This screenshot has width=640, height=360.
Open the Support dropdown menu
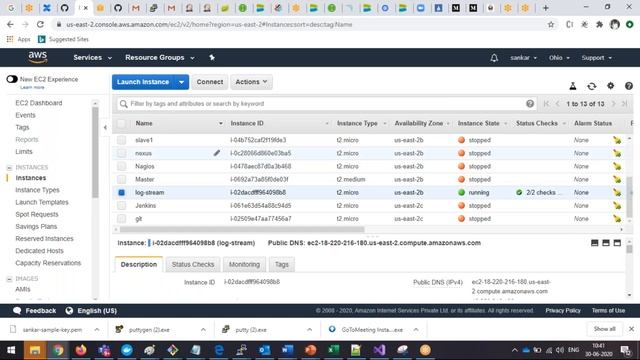click(x=596, y=58)
